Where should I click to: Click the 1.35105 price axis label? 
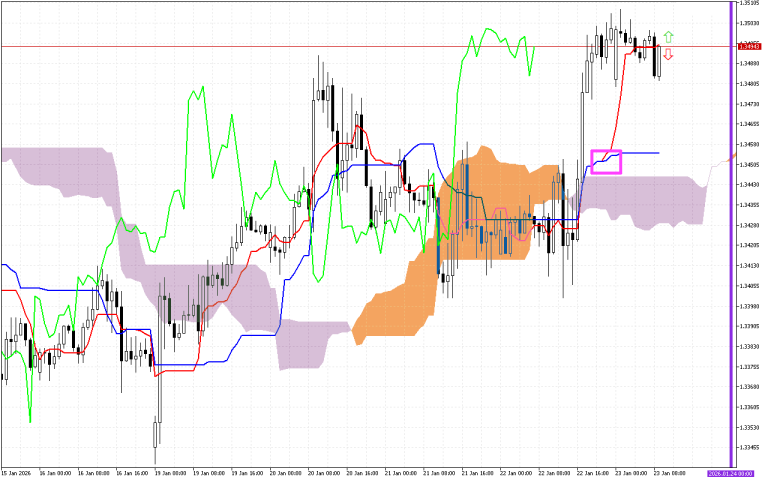click(x=750, y=2)
